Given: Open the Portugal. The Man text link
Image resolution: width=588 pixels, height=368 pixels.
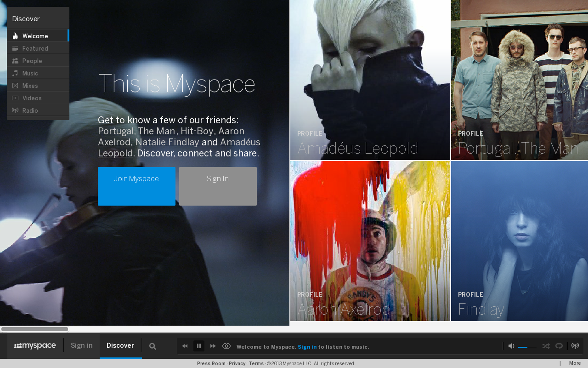Looking at the screenshot, I should (x=137, y=131).
